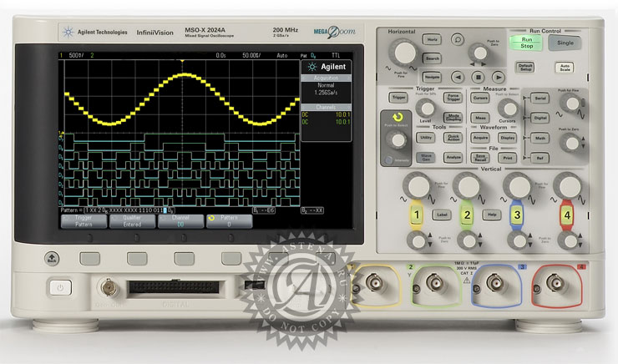This screenshot has width=618, height=364.
Task: Toggle green channel 2 key
Action: tap(467, 215)
